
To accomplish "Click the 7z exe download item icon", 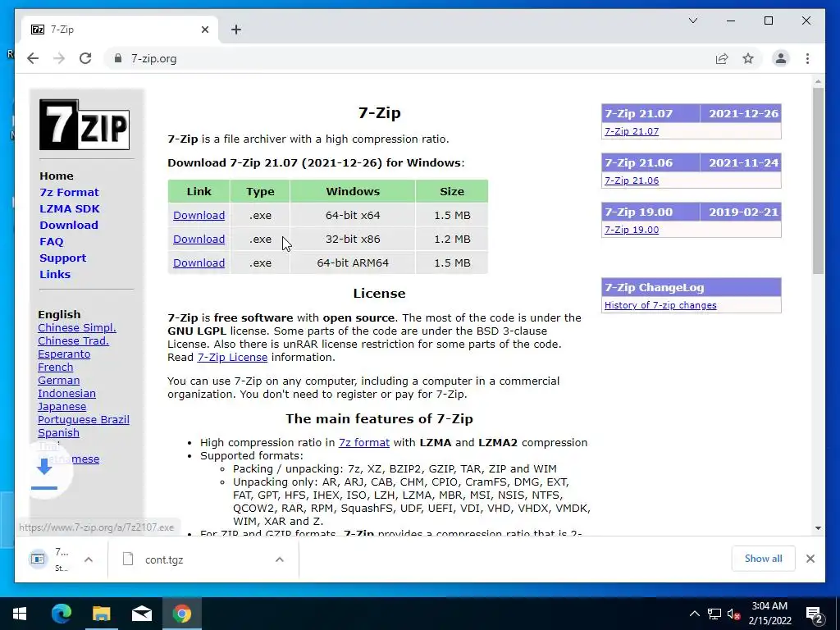I will click(38, 559).
